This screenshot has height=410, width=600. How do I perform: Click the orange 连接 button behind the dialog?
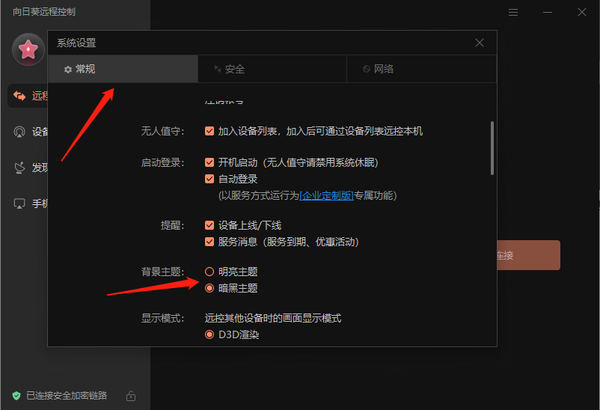tap(528, 255)
